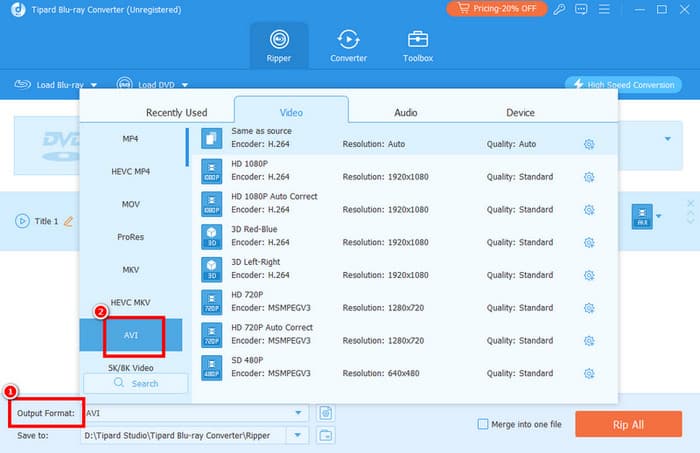Click HD 1080P profile name

tap(250, 164)
